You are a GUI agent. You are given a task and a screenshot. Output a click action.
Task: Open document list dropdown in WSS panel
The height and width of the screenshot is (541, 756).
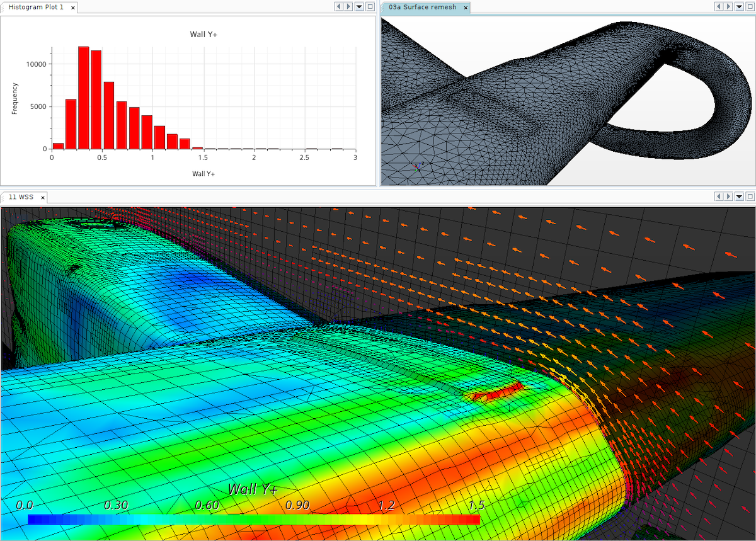(738, 196)
